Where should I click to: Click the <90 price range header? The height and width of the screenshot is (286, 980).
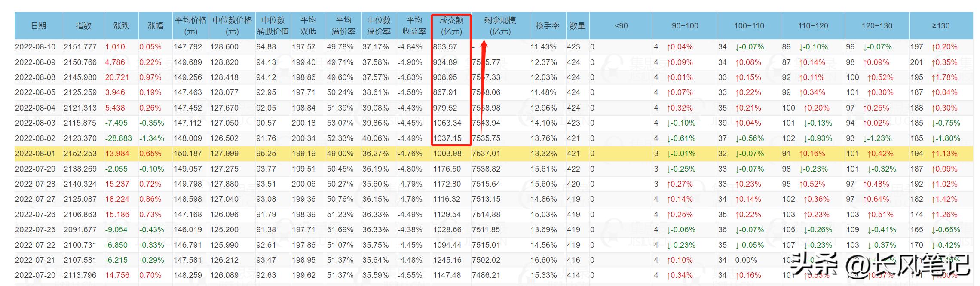pos(621,26)
